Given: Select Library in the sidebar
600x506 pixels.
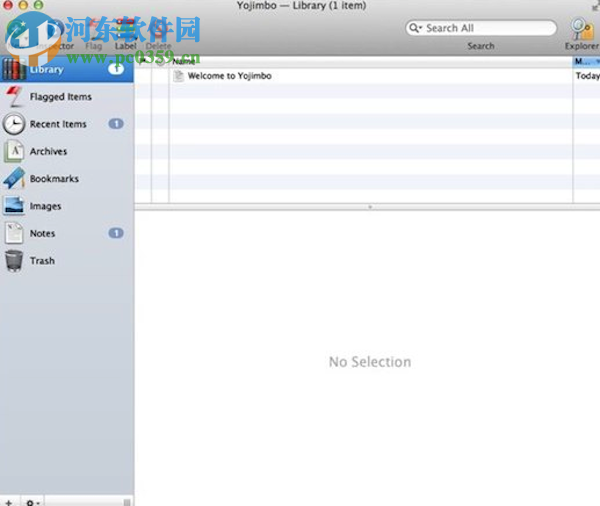Looking at the screenshot, I should point(67,69).
